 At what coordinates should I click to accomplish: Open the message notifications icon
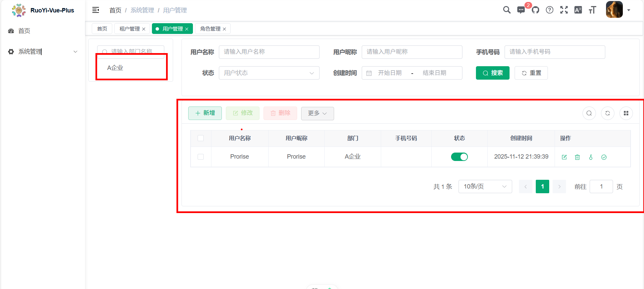click(x=521, y=10)
